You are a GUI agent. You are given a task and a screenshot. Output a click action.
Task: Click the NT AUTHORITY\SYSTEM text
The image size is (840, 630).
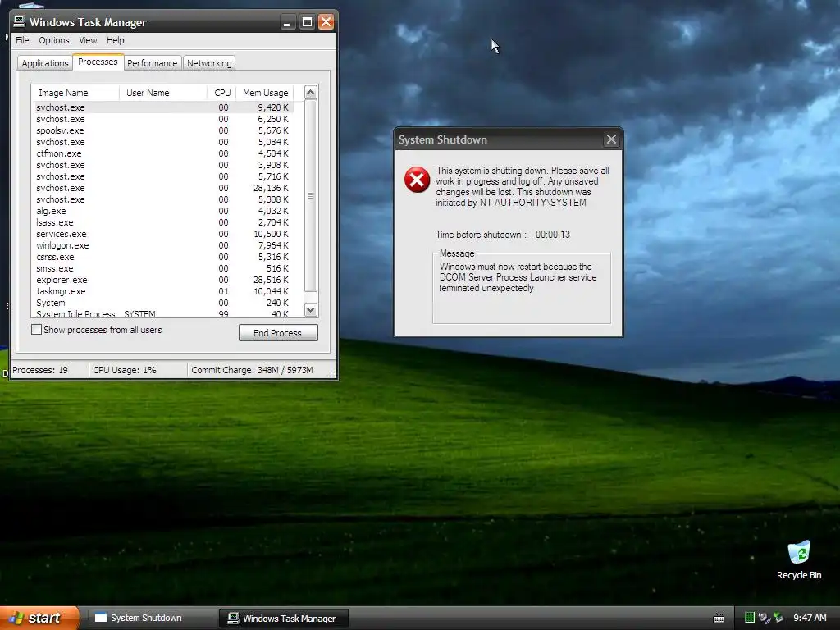(x=532, y=203)
